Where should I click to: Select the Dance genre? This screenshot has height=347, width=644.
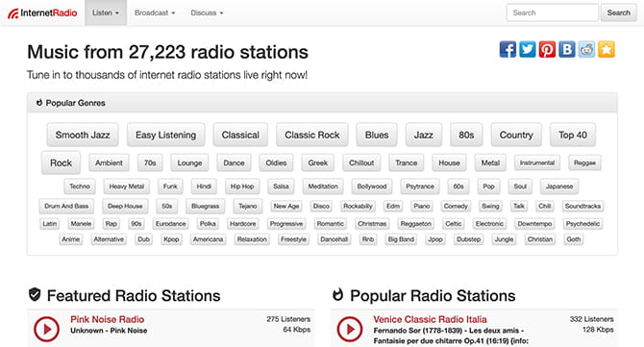[234, 162]
